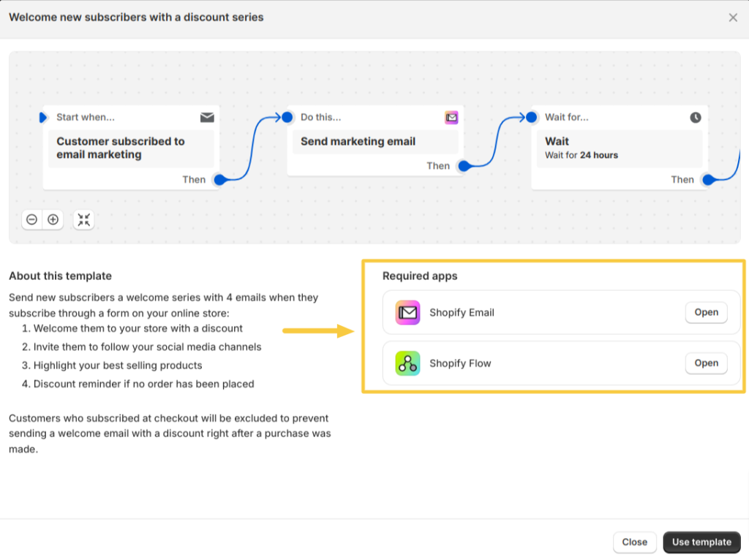The width and height of the screenshot is (749, 560).
Task: Open the Shopify Flow app
Action: (x=706, y=363)
